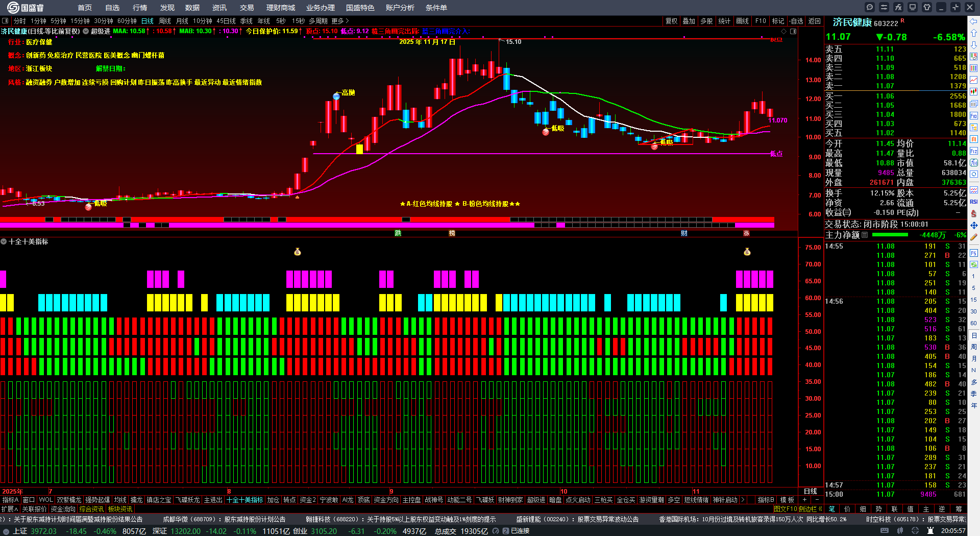Click the 涨 marker below the price chart
This screenshot has height=536, width=980.
point(746,233)
